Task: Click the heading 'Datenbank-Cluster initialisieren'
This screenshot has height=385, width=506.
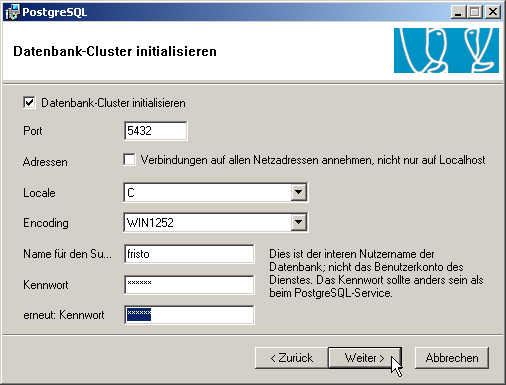Action: click(115, 51)
